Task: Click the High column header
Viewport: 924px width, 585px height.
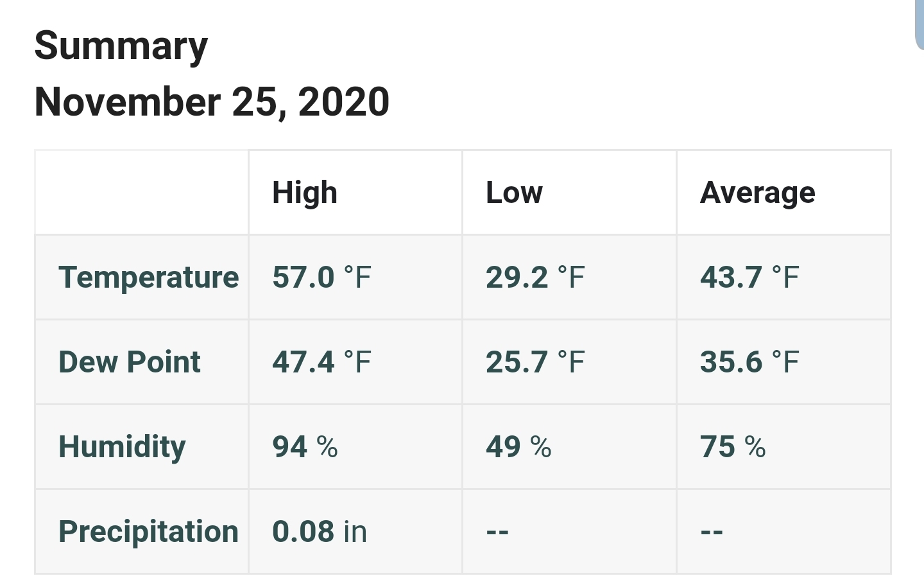Action: [x=305, y=193]
